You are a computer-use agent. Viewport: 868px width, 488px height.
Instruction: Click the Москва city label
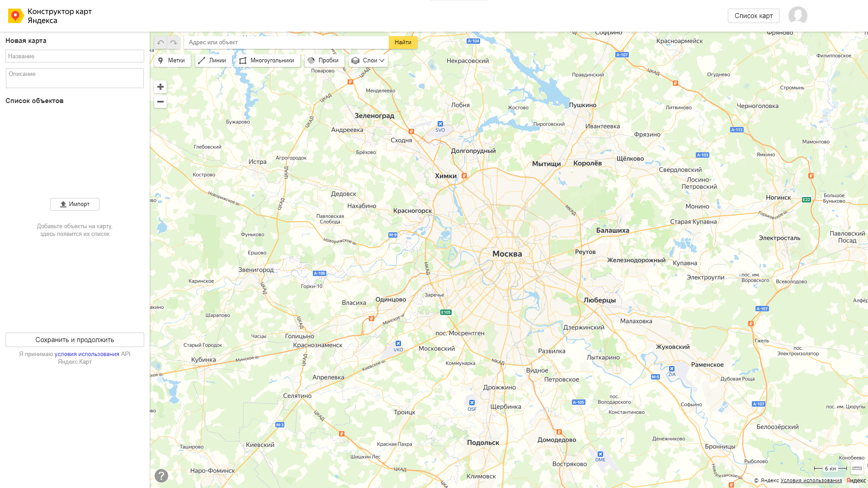(x=507, y=254)
